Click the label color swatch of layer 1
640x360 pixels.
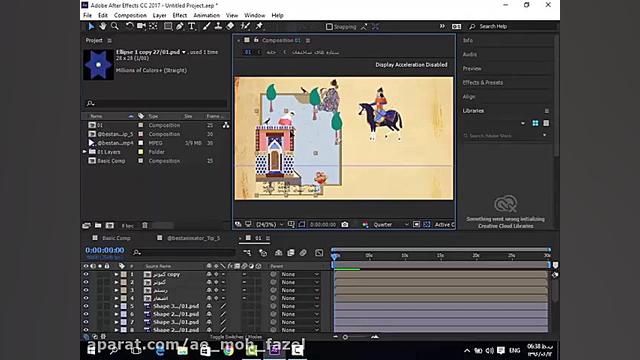pyautogui.click(x=124, y=274)
